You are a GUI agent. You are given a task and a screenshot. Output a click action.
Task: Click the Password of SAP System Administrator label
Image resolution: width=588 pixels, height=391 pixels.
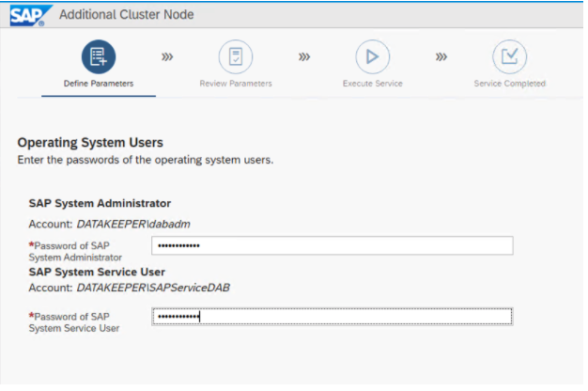tap(75, 251)
